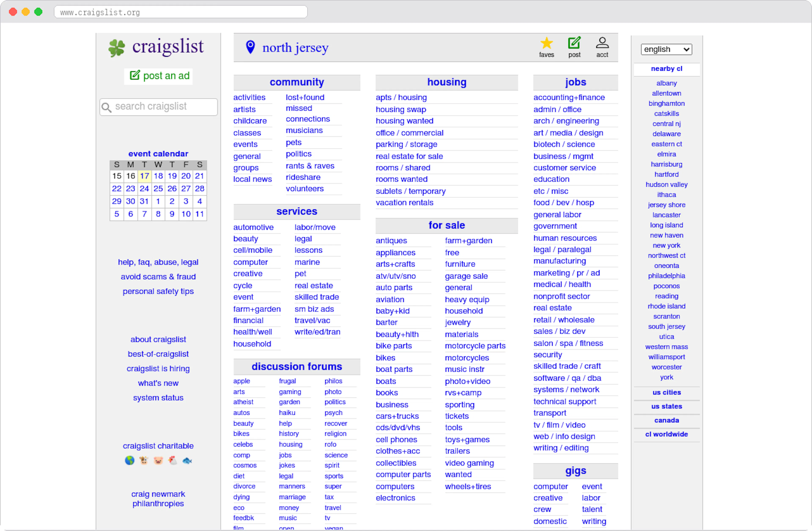
Task: Select date 25 on the event calendar
Action: point(158,189)
